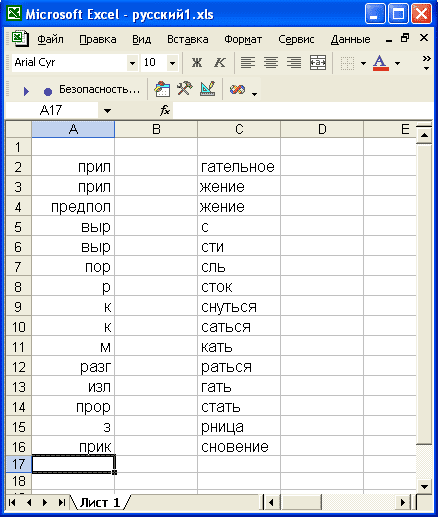Toggle Design Mode icon

coord(207,89)
